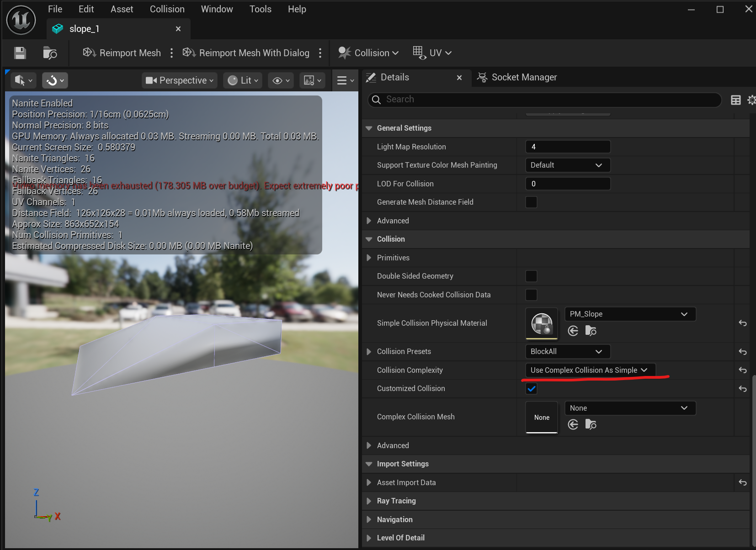Use selected asset for Simple Collision Physical Material
Screen dimensions: 756x550
point(573,331)
